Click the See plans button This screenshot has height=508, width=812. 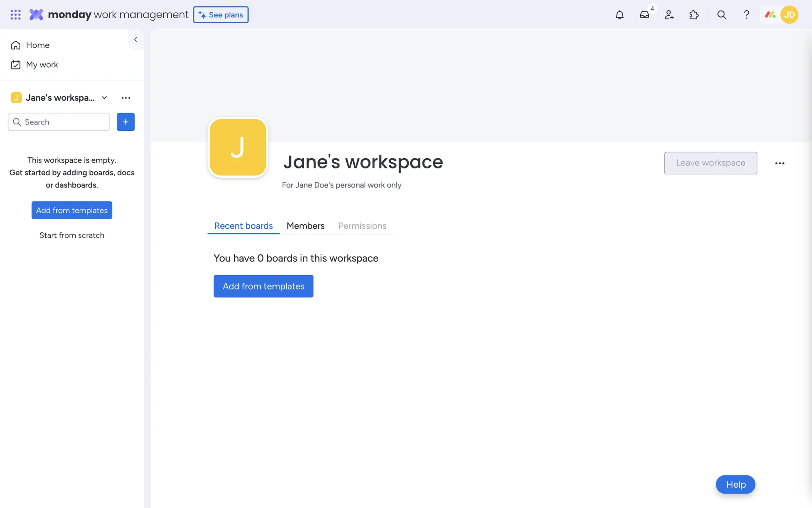tap(221, 15)
